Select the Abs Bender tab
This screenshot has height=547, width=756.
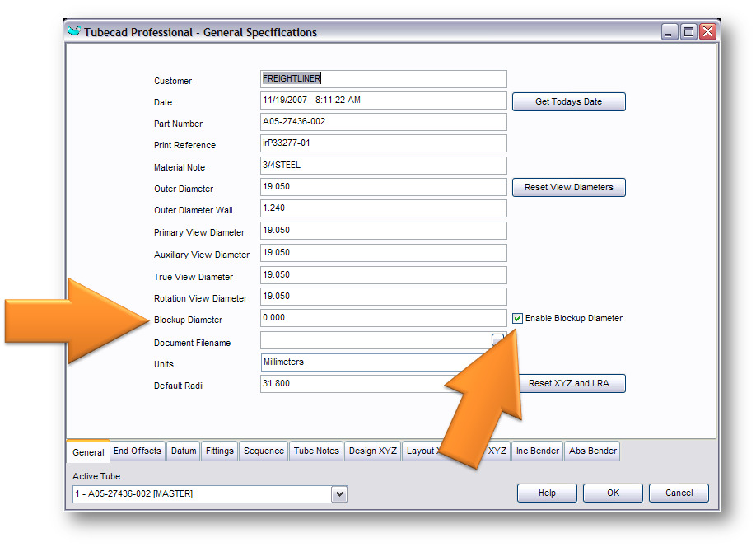pos(591,451)
